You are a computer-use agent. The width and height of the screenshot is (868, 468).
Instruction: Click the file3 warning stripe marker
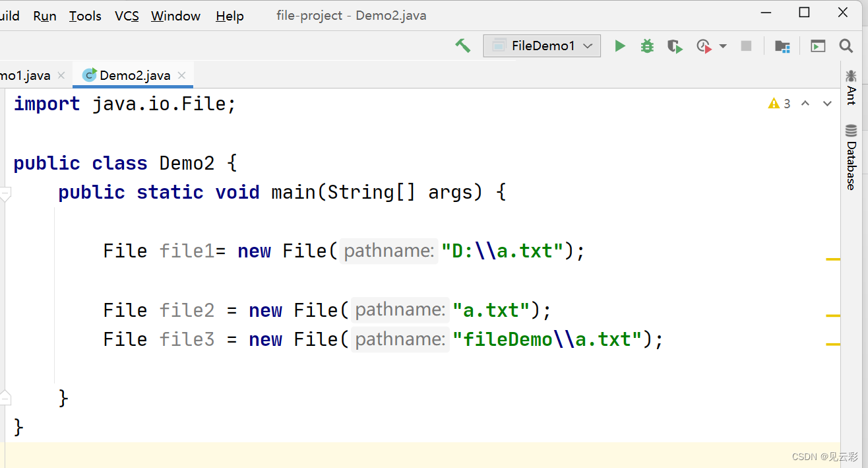[x=833, y=344]
